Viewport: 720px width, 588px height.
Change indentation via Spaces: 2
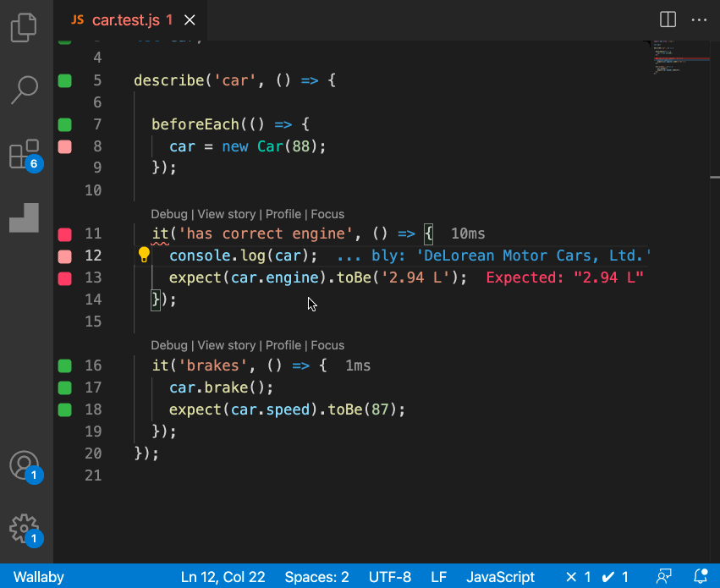coord(316,577)
